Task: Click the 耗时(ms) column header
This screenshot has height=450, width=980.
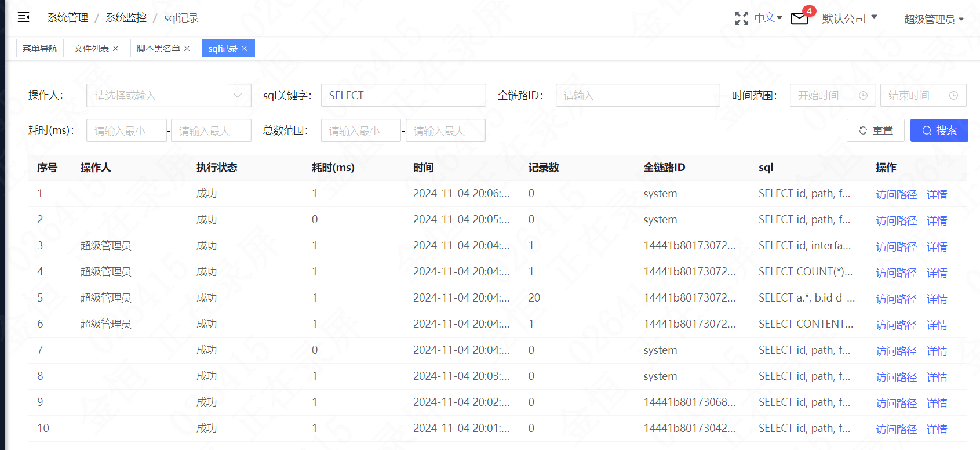Action: tap(333, 168)
